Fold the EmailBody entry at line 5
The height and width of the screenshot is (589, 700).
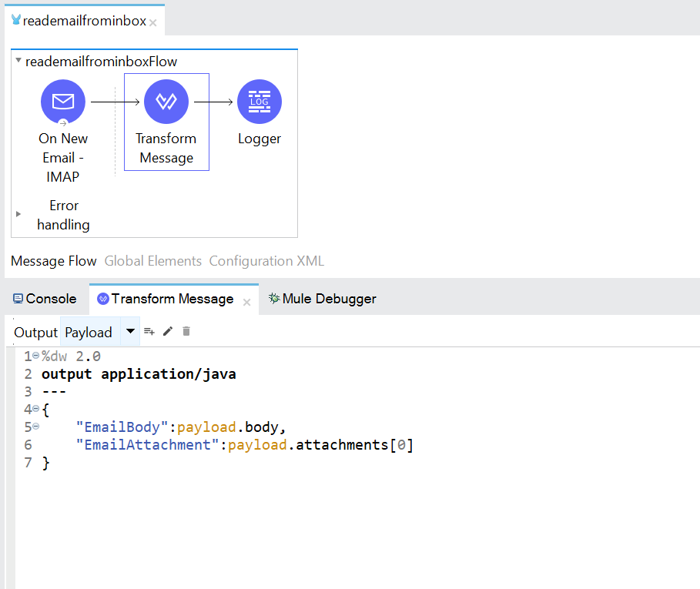35,427
